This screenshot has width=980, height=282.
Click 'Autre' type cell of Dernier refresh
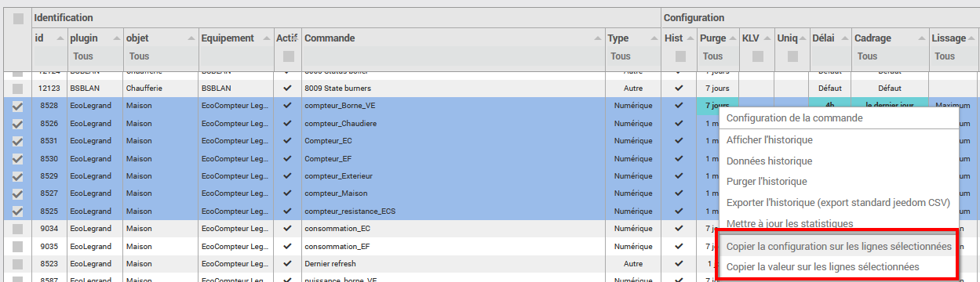(x=632, y=264)
